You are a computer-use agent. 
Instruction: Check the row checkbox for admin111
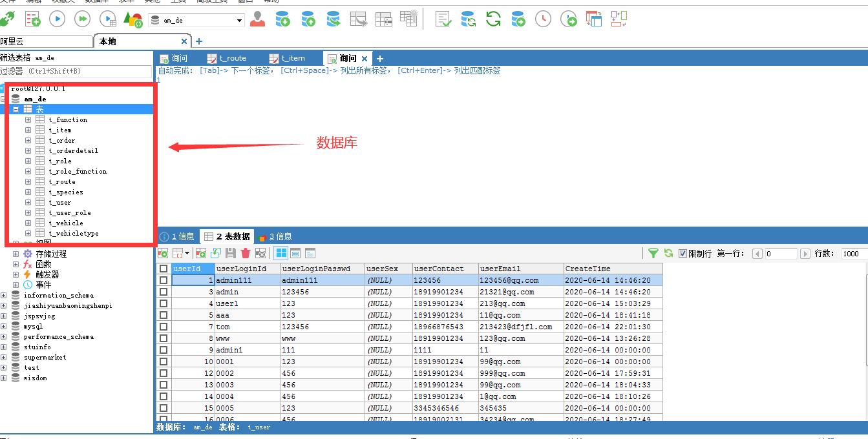click(164, 280)
